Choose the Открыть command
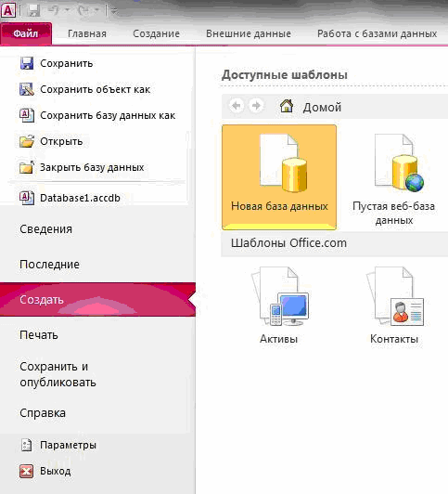The height and width of the screenshot is (494, 448). coord(61,141)
